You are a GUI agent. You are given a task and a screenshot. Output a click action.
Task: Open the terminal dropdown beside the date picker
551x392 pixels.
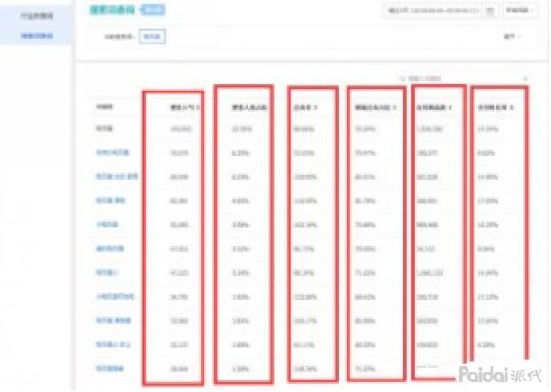(x=519, y=11)
